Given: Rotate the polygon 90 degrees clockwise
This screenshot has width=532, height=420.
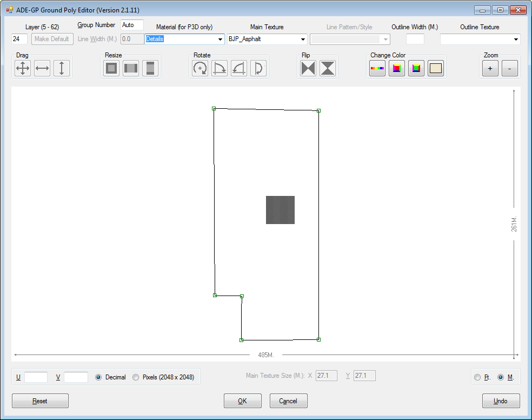Looking at the screenshot, I should [220, 68].
